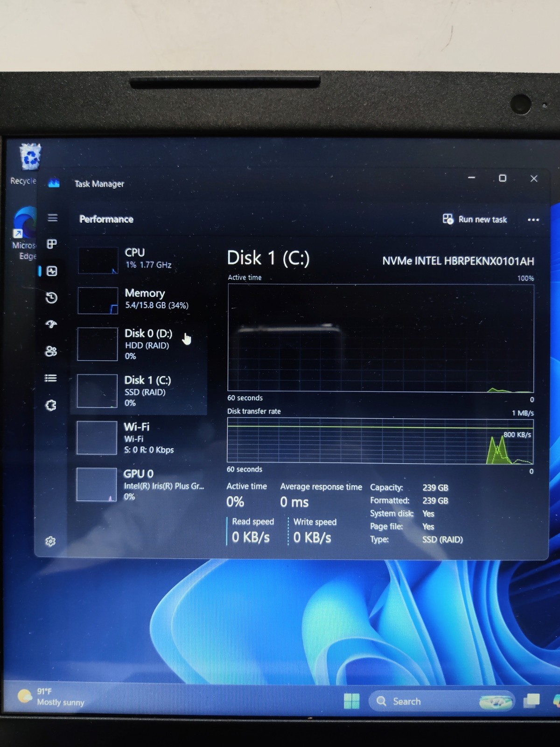Click the Page file Yes value
Image resolution: width=560 pixels, height=747 pixels.
coord(428,527)
